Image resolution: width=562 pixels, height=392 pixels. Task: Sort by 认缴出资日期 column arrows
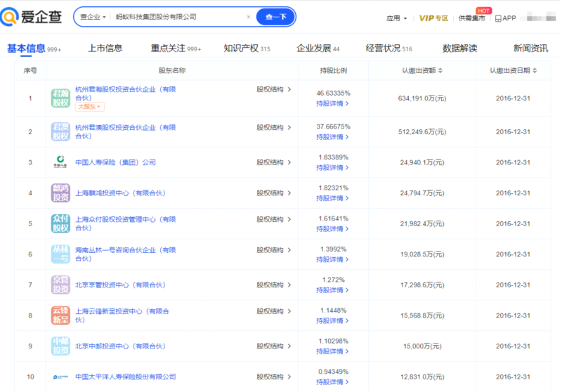[535, 70]
